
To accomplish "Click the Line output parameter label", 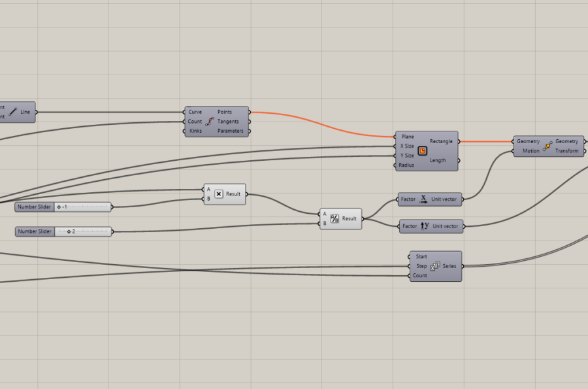I will click(x=25, y=112).
